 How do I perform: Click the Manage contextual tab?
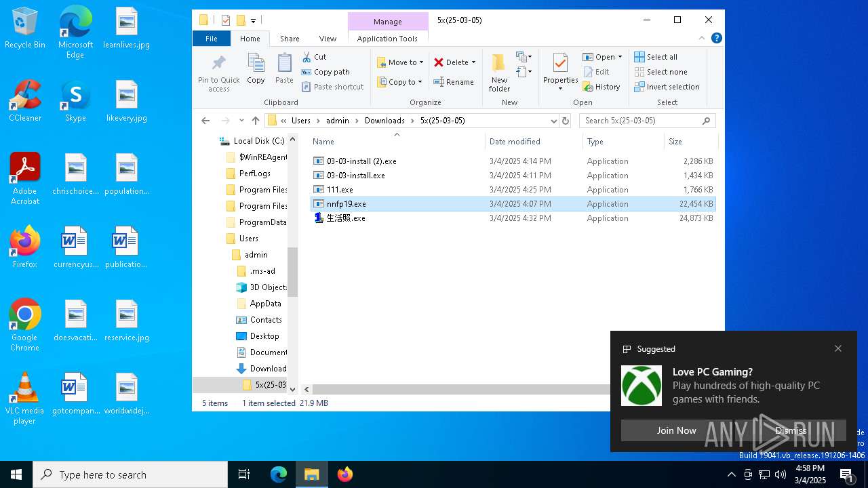(x=388, y=22)
